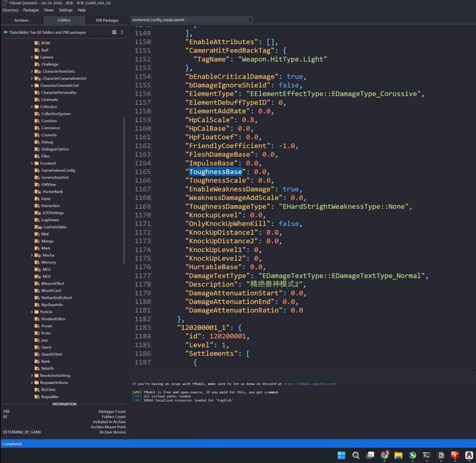
Task: Switch to the Archives tab
Action: click(21, 20)
